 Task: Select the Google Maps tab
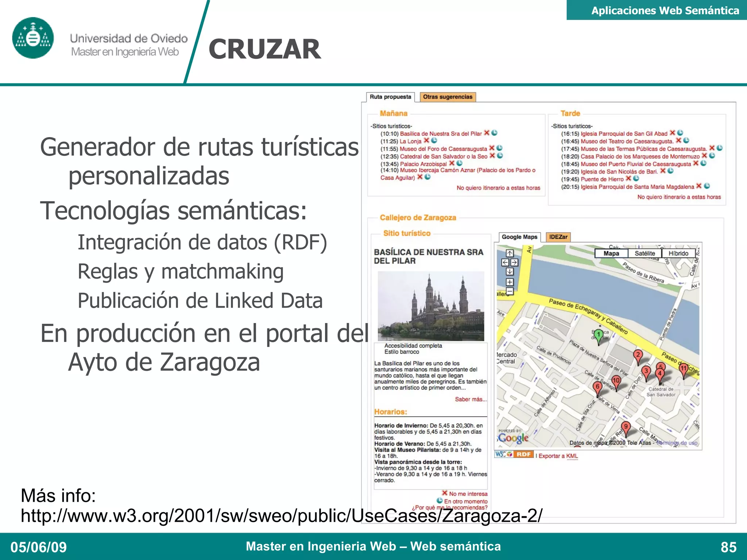coord(519,237)
